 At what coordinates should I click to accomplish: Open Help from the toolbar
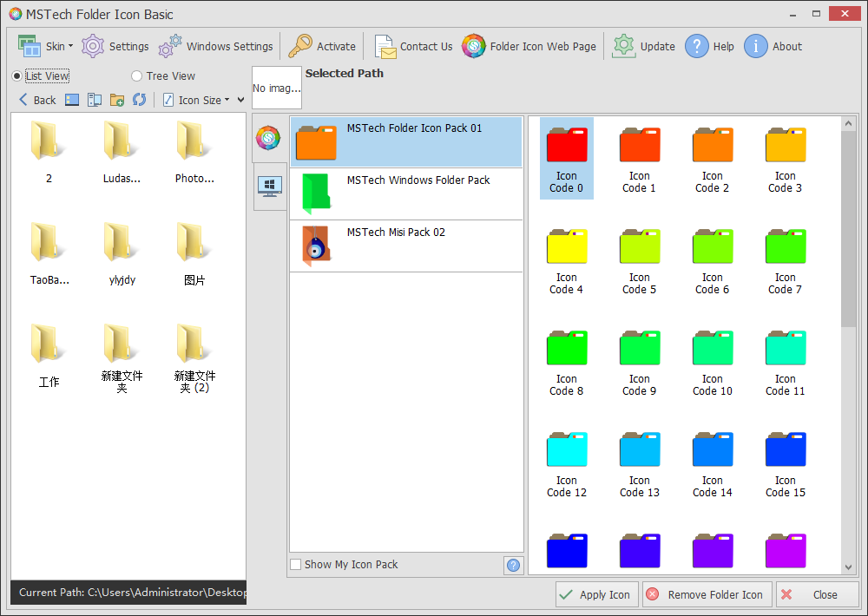point(710,47)
